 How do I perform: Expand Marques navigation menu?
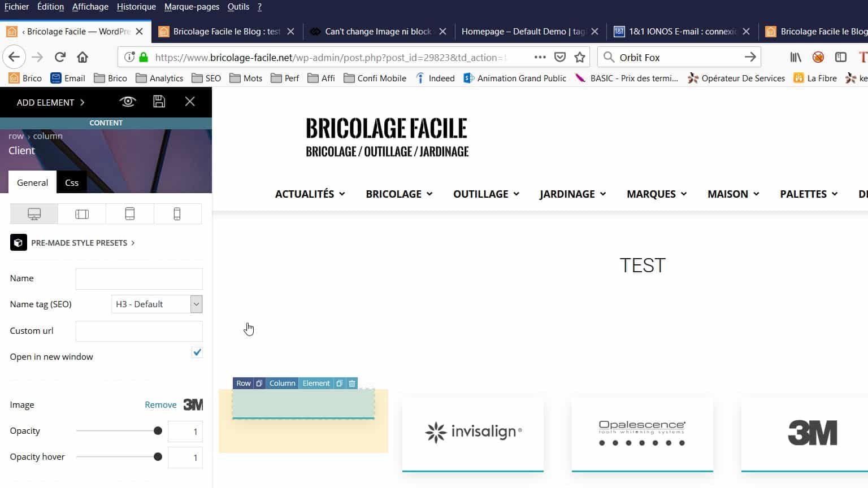coord(657,194)
